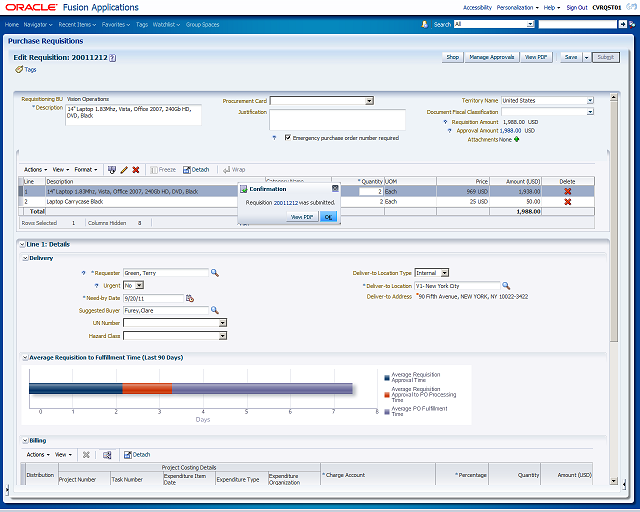Screen dimensions: 640x512
Task: Open Search category dropdown showing All
Action: click(531, 24)
